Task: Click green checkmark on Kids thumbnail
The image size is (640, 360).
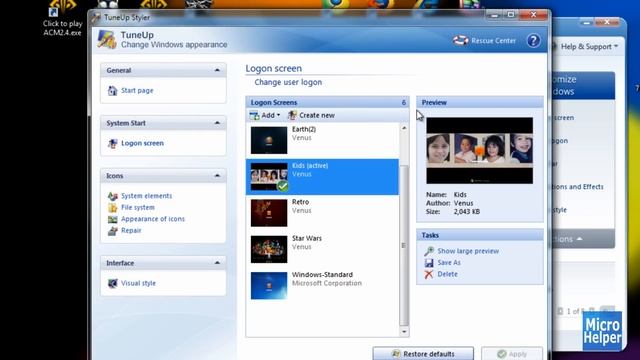Action: tap(282, 186)
